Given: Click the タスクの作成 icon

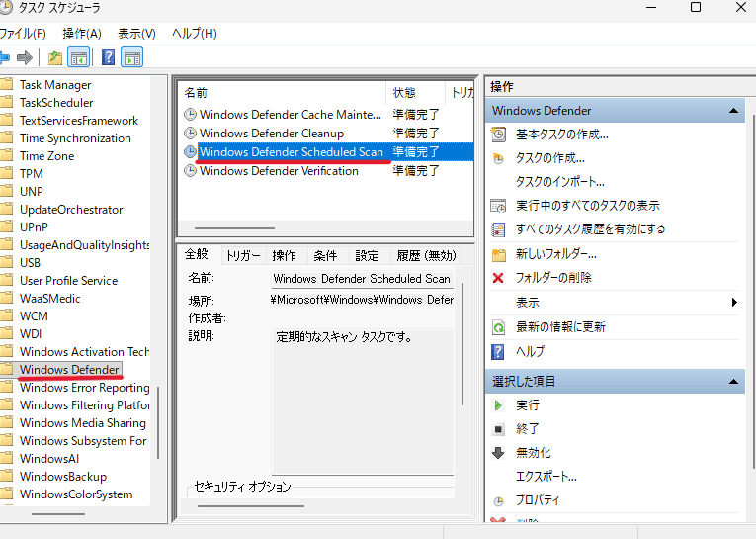Looking at the screenshot, I should point(498,158).
